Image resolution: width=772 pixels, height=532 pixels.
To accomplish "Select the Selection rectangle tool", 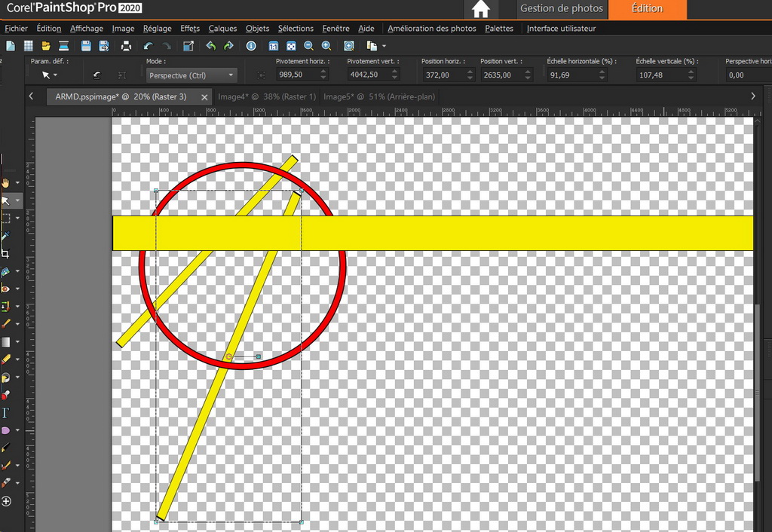I will click(5, 218).
